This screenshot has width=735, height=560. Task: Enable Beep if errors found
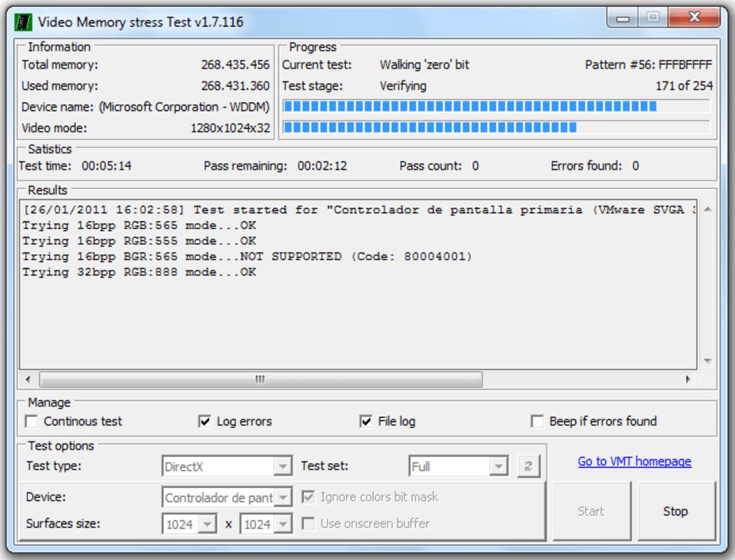(537, 422)
